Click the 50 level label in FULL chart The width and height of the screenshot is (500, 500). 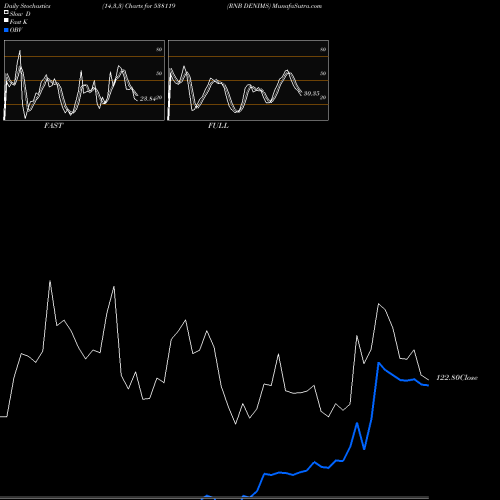pos(323,73)
